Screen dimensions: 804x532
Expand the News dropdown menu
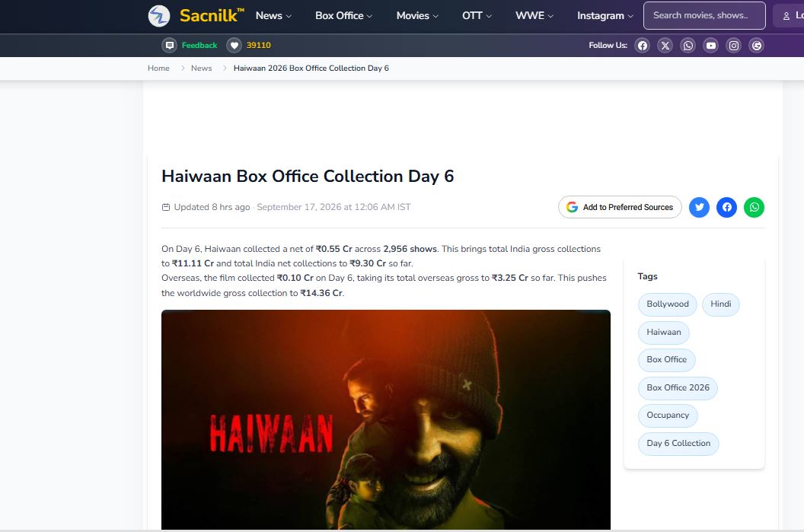pos(273,16)
